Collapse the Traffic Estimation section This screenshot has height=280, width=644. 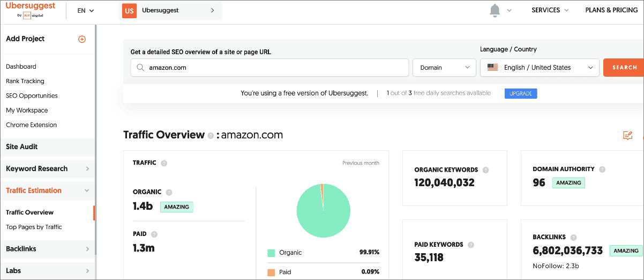(x=48, y=190)
